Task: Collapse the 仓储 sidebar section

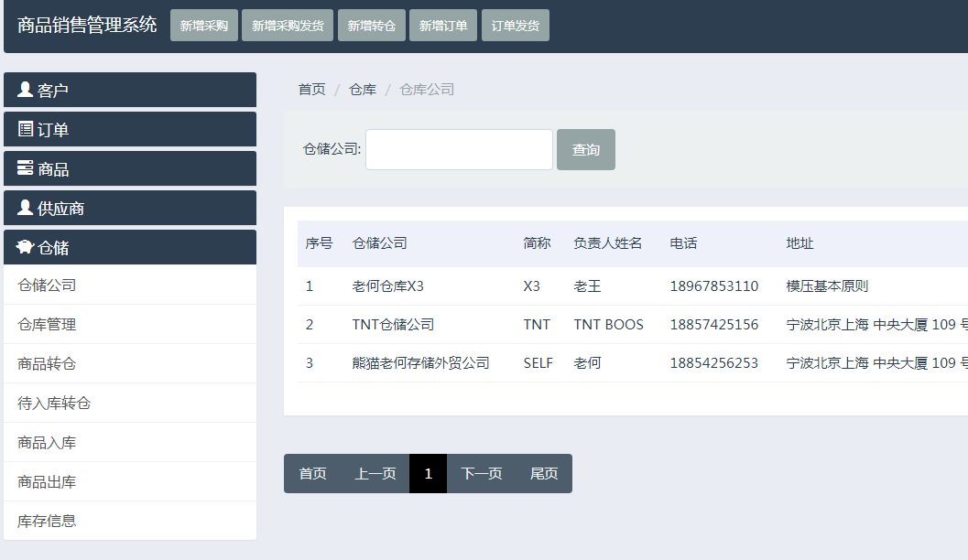Action: [x=130, y=247]
